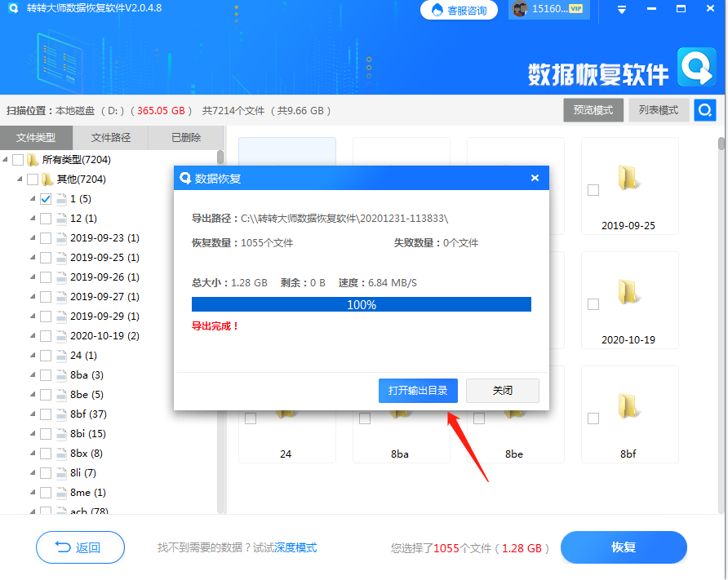Screen dimensions: 728x580
Task: Check the checkbox for folder 2020-10-19 thumbnail
Action: [592, 303]
